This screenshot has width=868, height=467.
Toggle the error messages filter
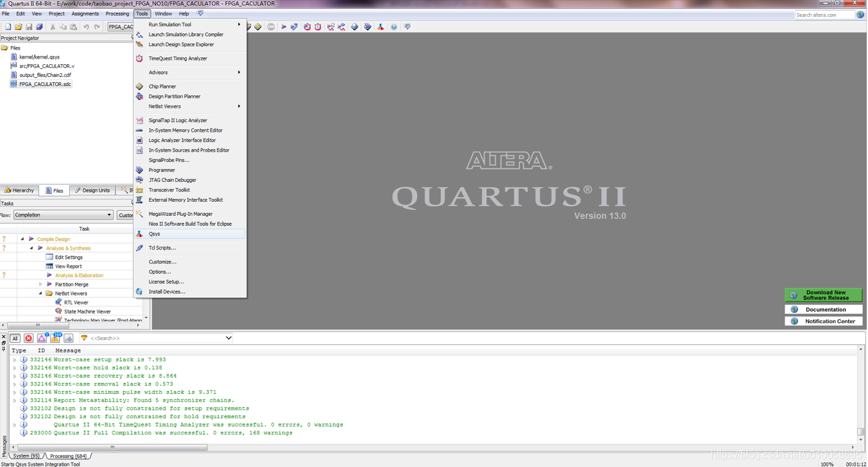tap(28, 339)
